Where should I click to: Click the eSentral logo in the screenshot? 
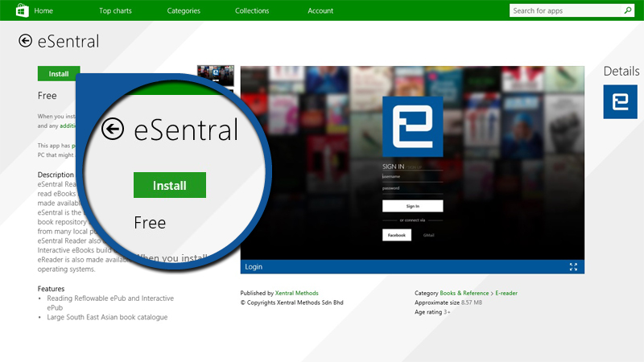tap(413, 126)
